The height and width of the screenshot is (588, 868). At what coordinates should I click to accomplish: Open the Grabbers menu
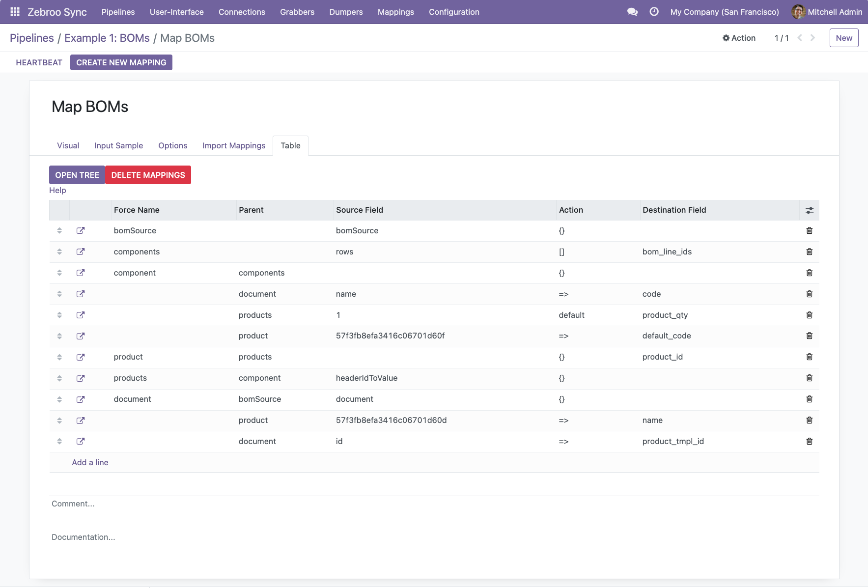coord(297,12)
